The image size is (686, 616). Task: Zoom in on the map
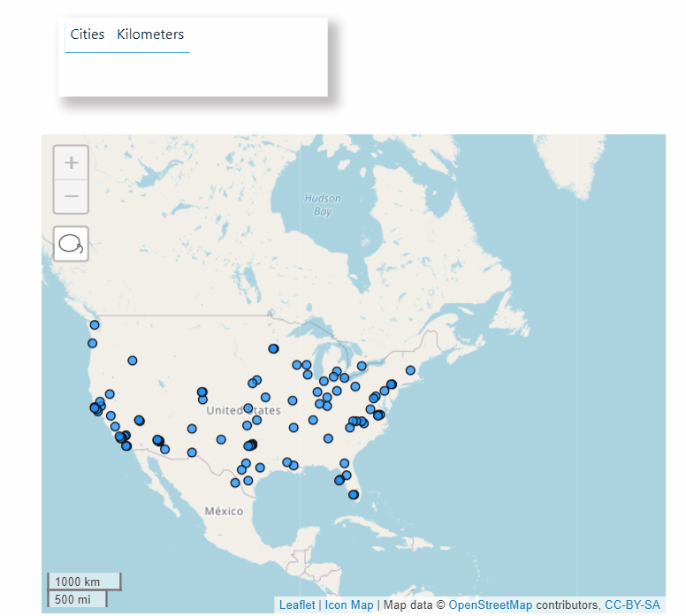(72, 163)
